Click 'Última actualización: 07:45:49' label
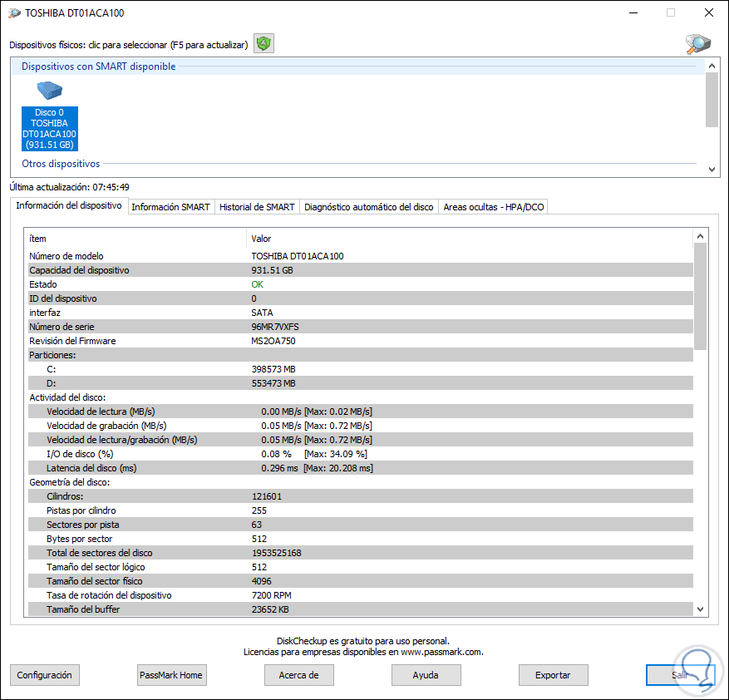 69,187
